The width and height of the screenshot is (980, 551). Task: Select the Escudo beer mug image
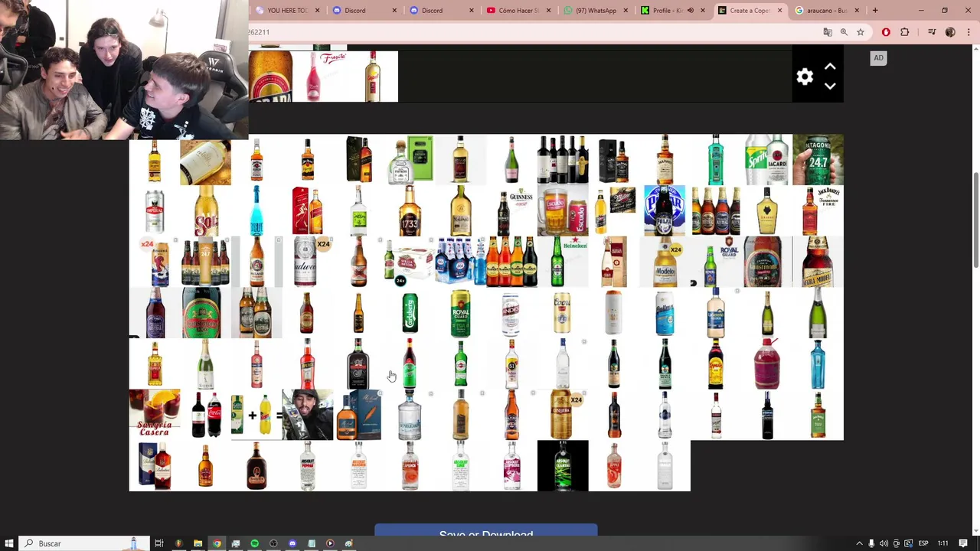click(x=563, y=210)
